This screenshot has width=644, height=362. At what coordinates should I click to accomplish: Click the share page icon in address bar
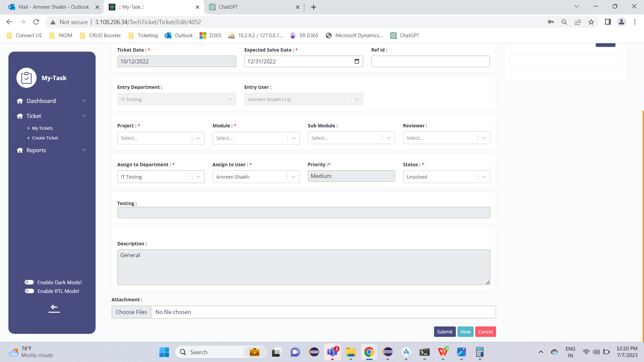(578, 22)
